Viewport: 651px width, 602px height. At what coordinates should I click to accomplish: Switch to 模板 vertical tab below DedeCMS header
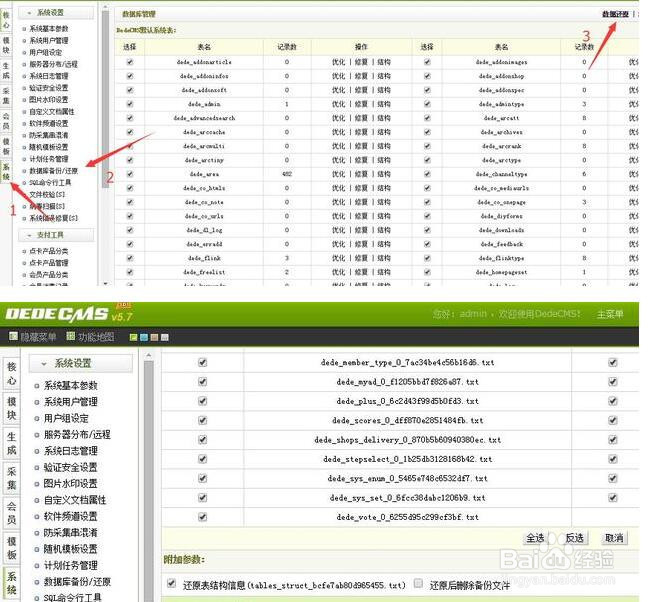click(12, 548)
